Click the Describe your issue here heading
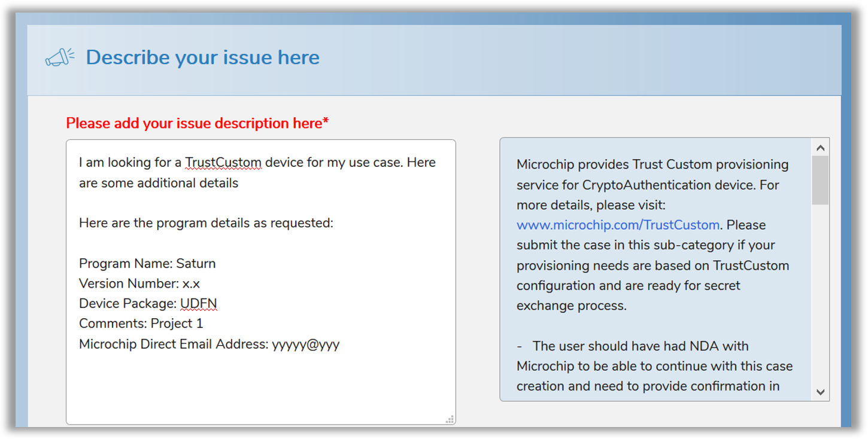Image resolution: width=868 pixels, height=439 pixels. (x=203, y=57)
